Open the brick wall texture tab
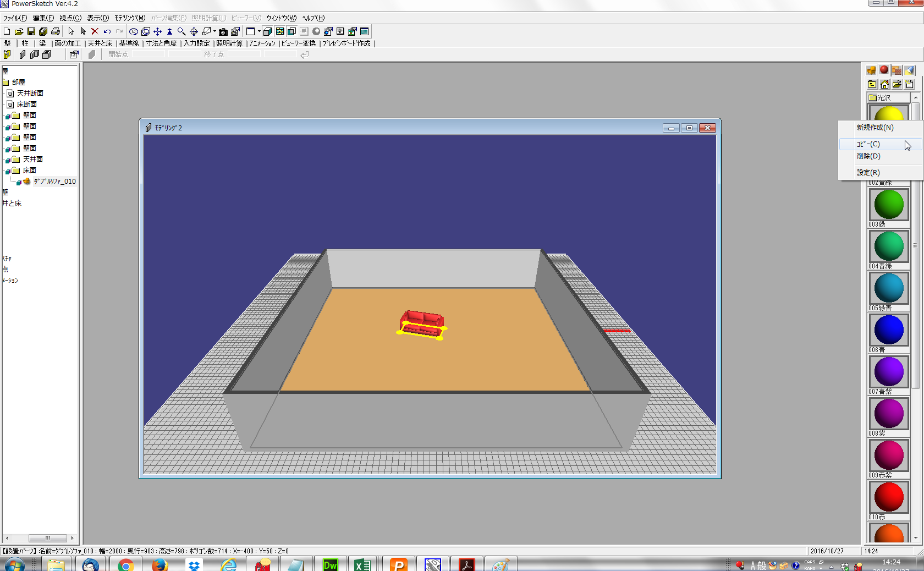The height and width of the screenshot is (571, 924). (x=897, y=70)
